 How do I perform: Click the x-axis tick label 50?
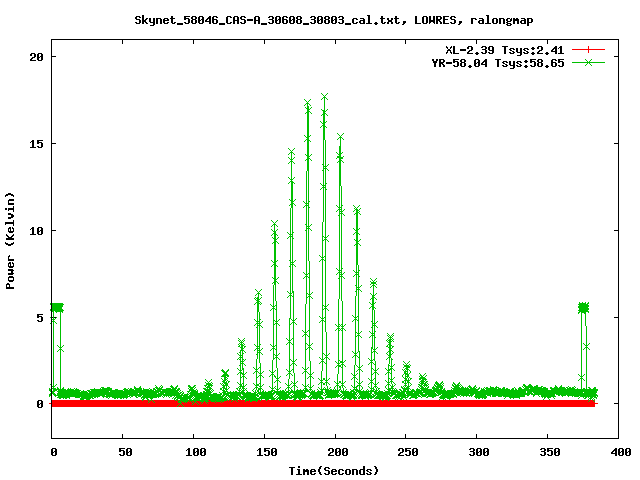coord(125,452)
